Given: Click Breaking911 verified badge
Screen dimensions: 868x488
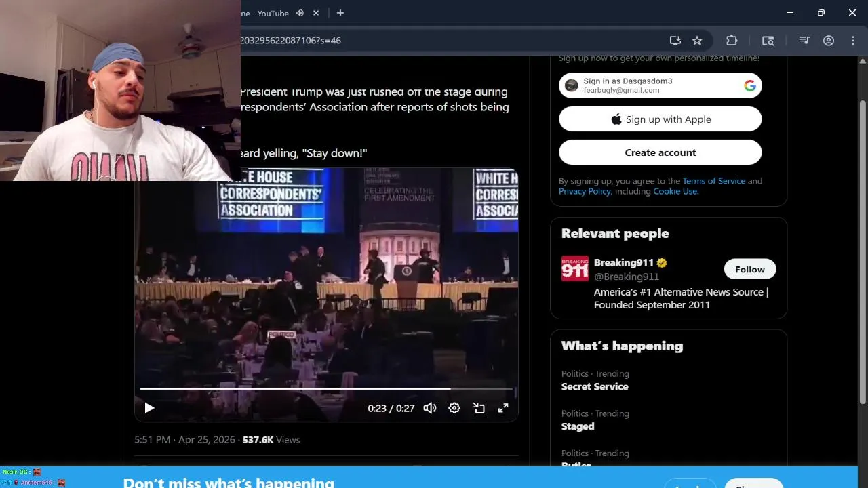Looking at the screenshot, I should [x=662, y=262].
